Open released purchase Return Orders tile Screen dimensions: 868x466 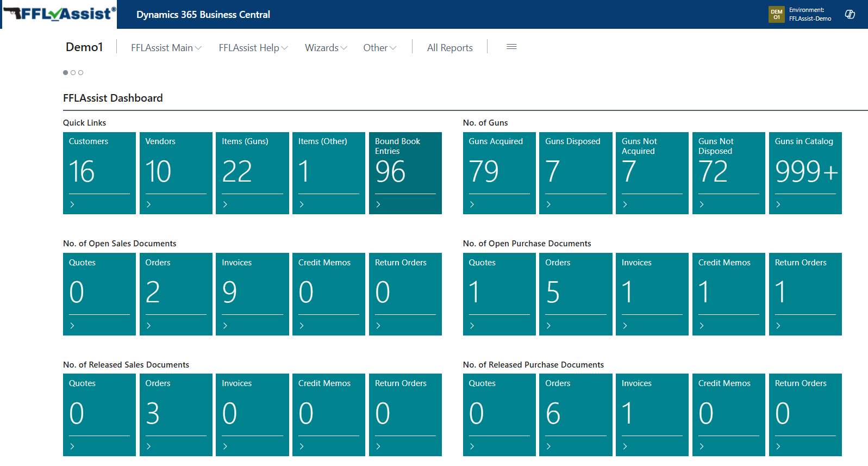805,415
